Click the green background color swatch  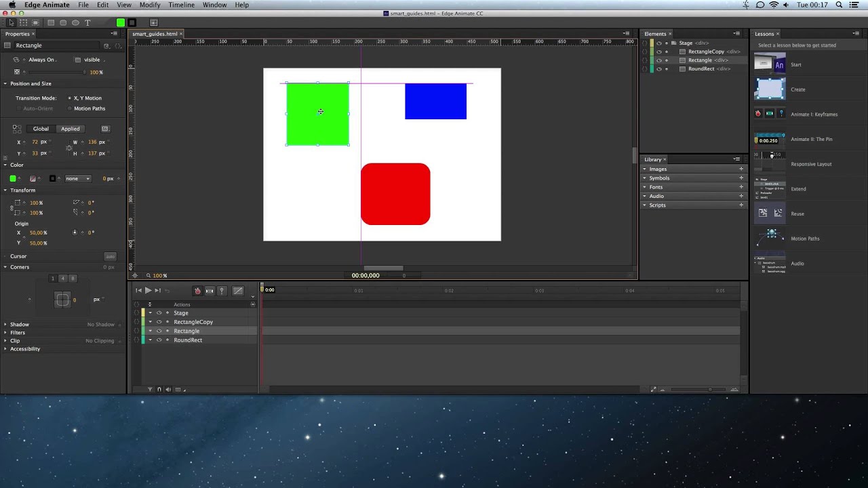click(x=13, y=179)
